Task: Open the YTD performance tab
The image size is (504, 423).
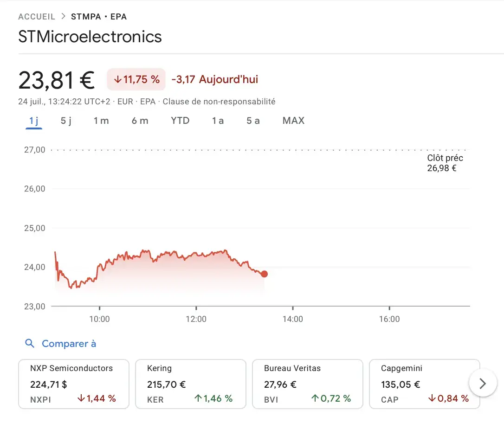Action: (180, 121)
